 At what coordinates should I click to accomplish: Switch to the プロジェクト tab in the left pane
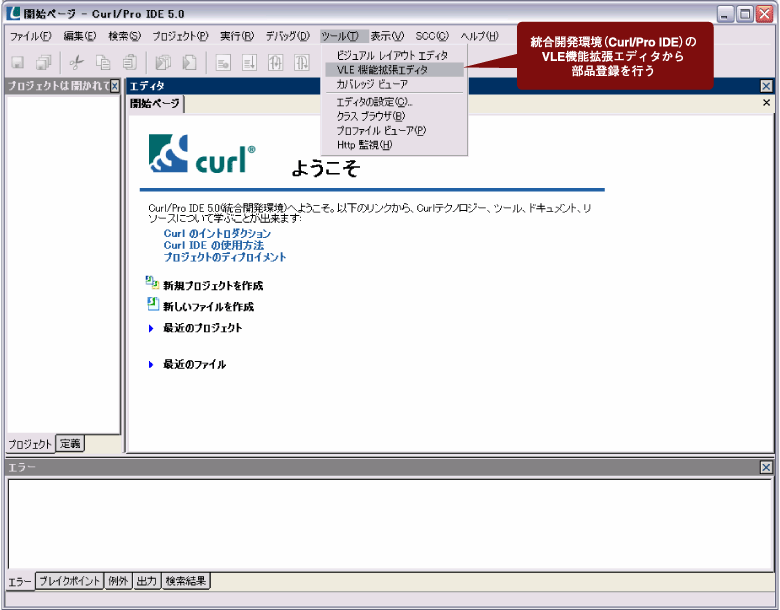pyautogui.click(x=30, y=444)
